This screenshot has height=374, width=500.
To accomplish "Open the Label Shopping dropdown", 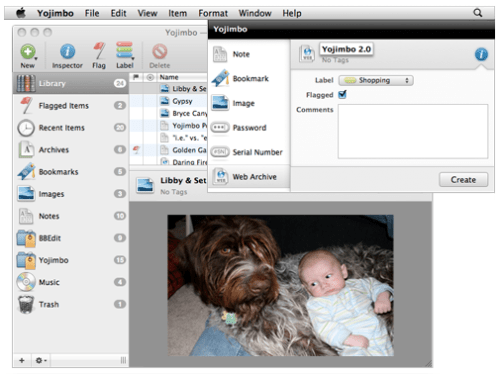I will [376, 80].
